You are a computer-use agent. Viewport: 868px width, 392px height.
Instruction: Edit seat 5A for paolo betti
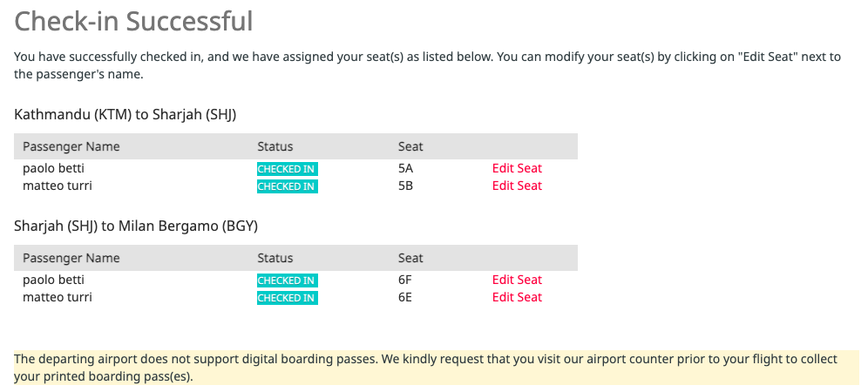click(x=517, y=168)
